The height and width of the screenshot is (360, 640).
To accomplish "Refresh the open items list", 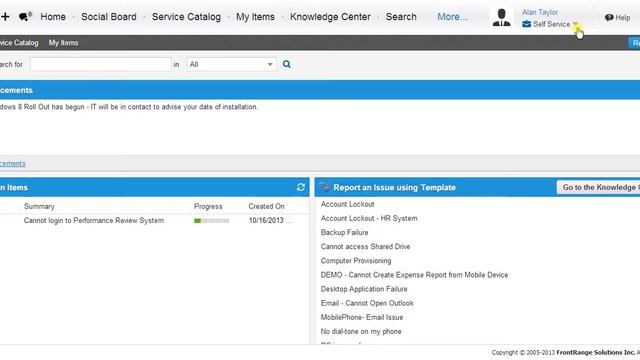I will coord(301,187).
